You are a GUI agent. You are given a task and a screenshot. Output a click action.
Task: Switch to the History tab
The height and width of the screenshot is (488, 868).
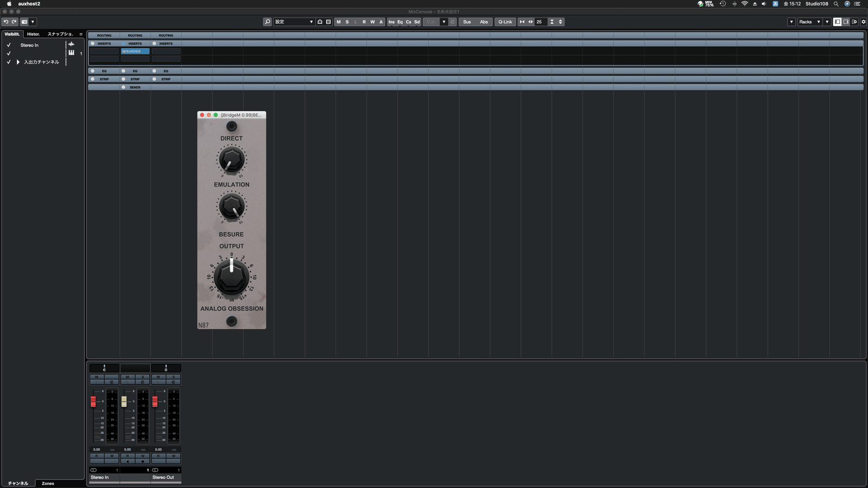pos(33,34)
